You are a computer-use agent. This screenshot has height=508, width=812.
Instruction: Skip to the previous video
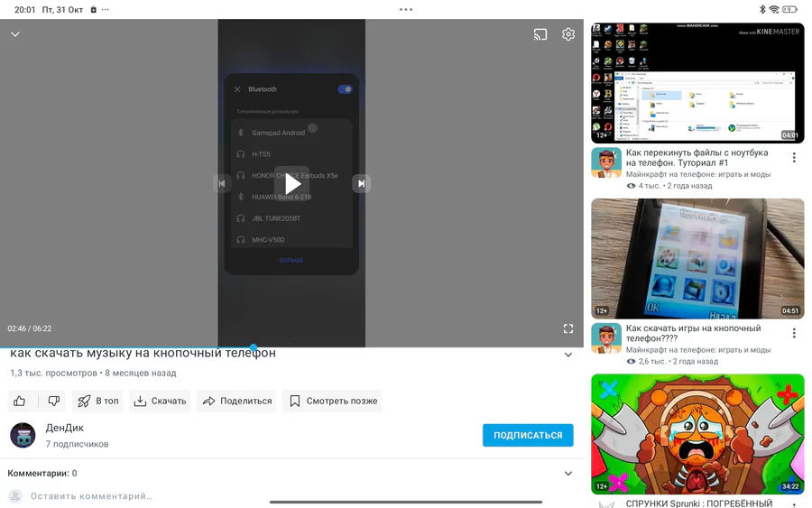[x=222, y=183]
